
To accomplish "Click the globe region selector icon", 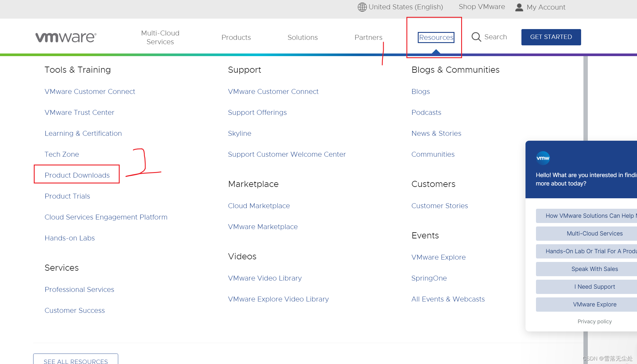I will (362, 7).
